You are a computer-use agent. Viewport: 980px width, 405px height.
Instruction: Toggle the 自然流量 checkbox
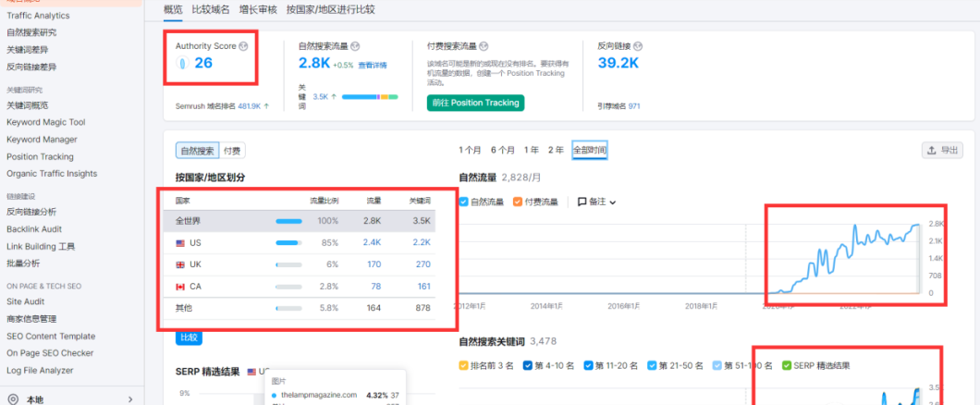(464, 202)
